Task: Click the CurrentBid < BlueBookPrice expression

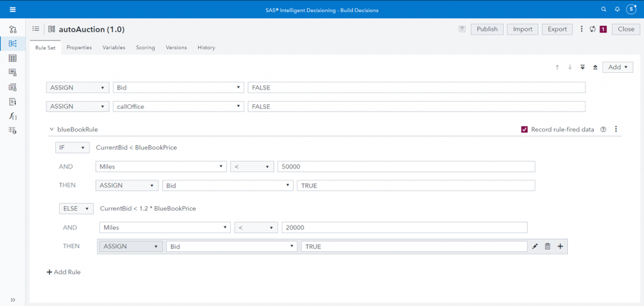Action: tap(137, 148)
